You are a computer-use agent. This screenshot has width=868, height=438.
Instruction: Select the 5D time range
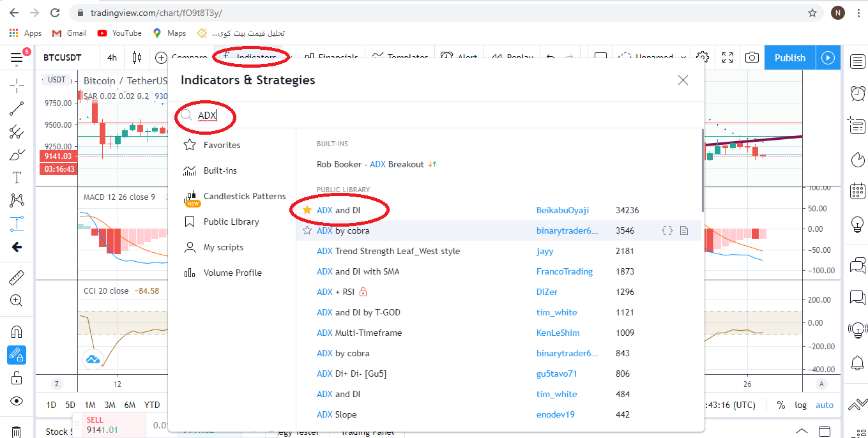[x=70, y=405]
